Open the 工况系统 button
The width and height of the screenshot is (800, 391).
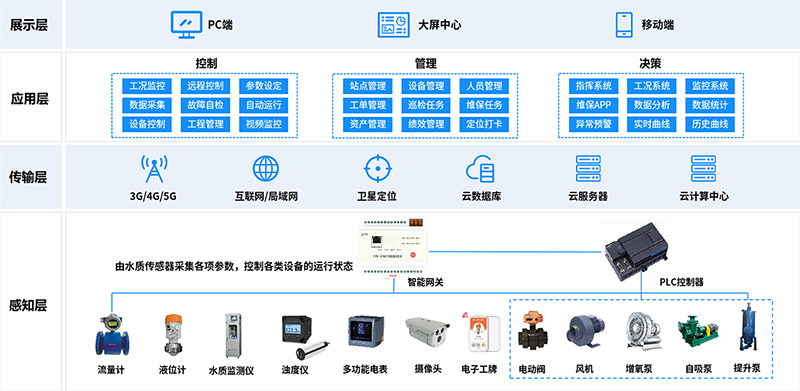point(652,86)
